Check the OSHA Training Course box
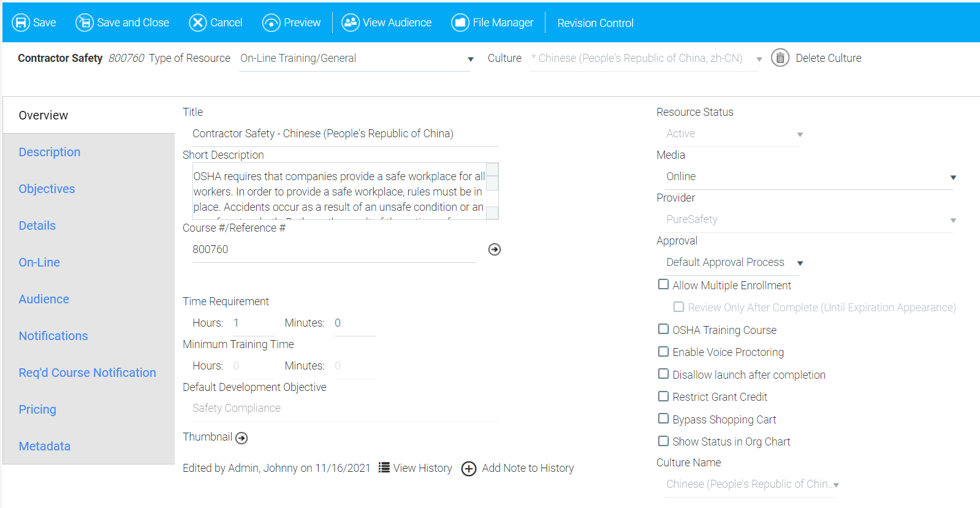This screenshot has width=980, height=508. [663, 329]
